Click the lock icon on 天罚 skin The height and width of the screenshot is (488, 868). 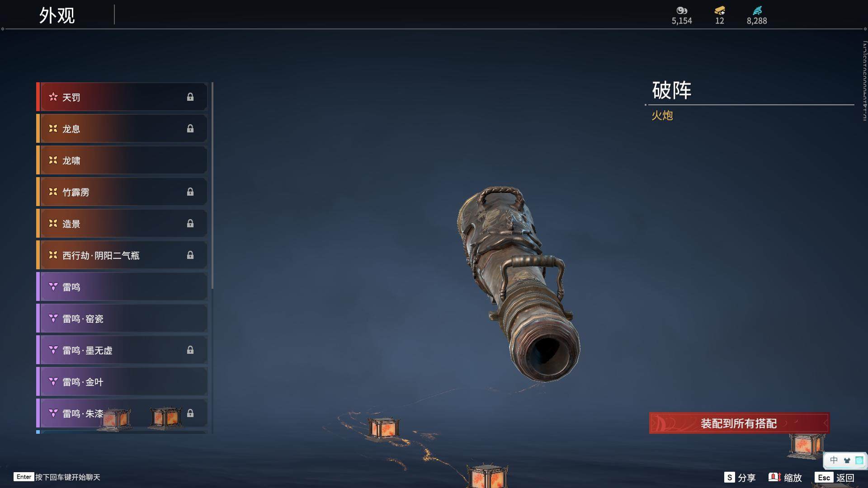tap(190, 97)
